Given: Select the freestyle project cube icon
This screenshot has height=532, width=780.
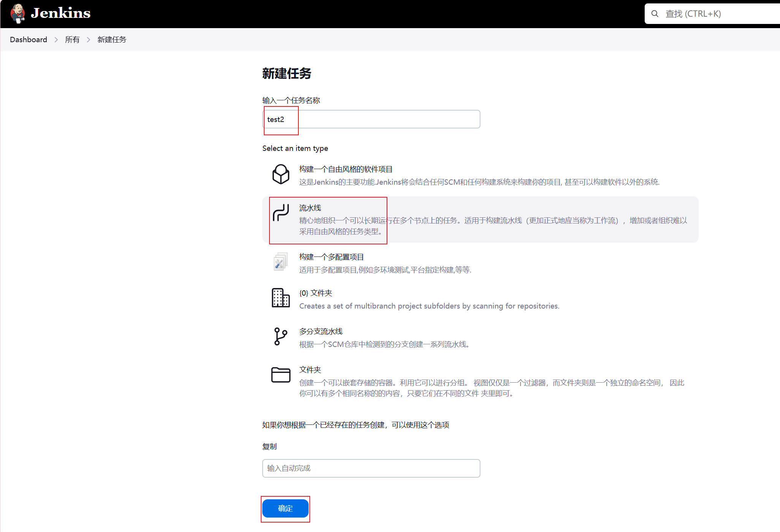Looking at the screenshot, I should click(281, 174).
